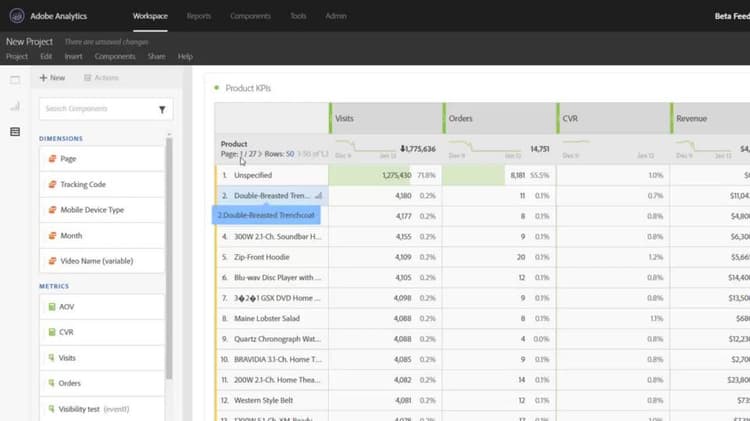
Task: Go to next page arrow in Product pagination
Action: point(260,154)
